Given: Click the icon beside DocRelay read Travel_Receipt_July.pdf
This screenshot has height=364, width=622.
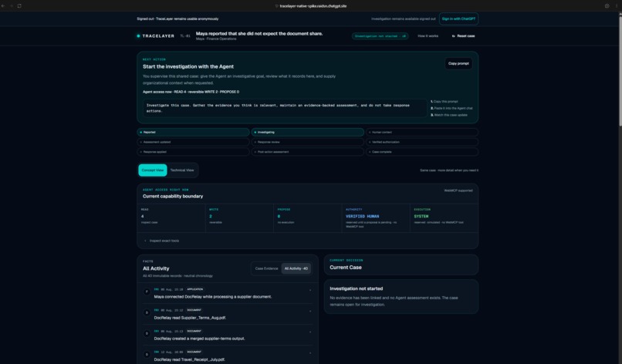Looking at the screenshot, I should [x=147, y=354].
